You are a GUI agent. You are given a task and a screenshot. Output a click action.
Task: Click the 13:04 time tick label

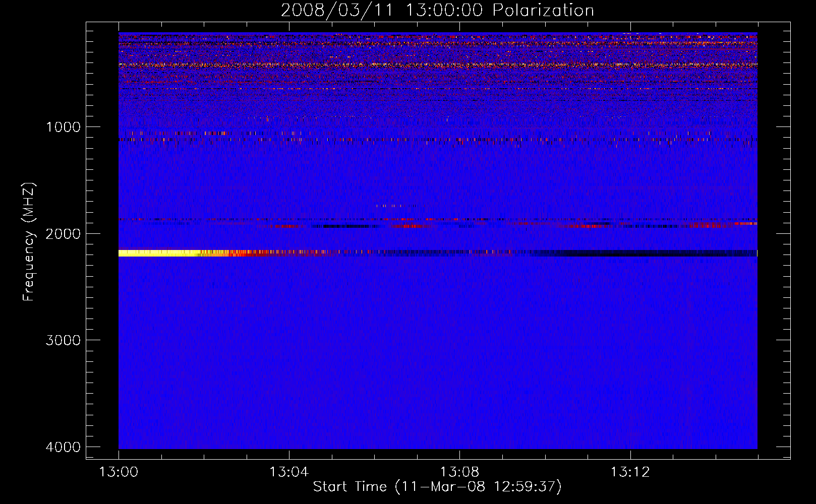click(289, 472)
